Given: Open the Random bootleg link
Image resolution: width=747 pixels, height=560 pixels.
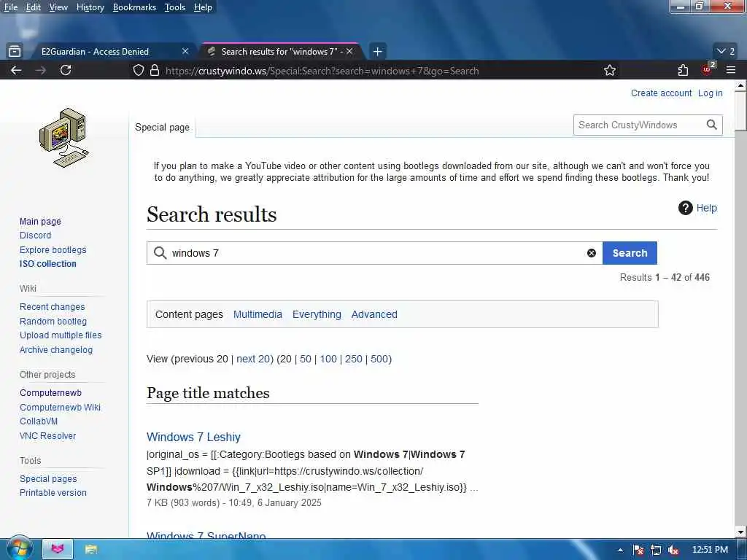Looking at the screenshot, I should click(x=53, y=322).
